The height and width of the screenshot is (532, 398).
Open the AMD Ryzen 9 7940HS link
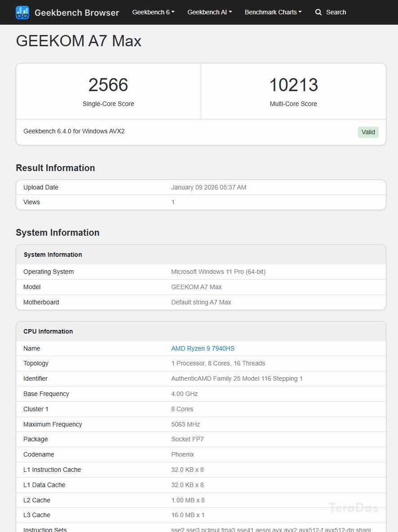[x=203, y=348]
